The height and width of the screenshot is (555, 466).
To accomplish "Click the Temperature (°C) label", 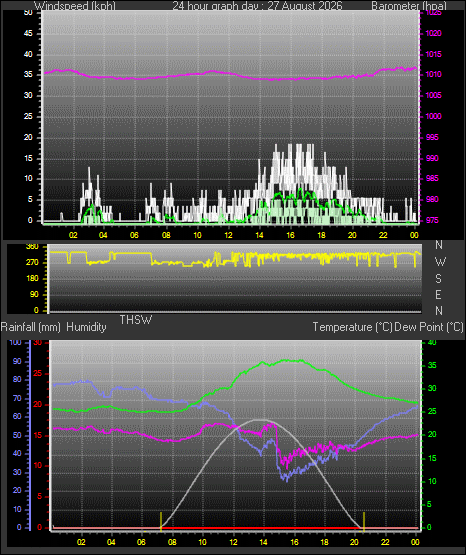I will click(x=352, y=327).
